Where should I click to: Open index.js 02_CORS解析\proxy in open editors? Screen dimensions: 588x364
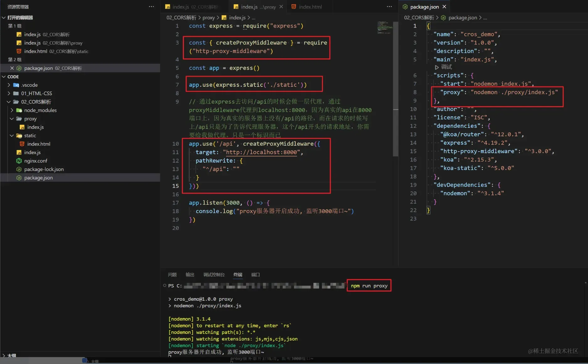[x=80, y=43]
